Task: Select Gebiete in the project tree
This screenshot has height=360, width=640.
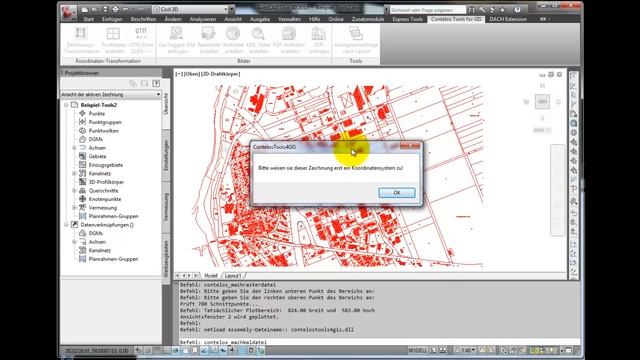Action: coord(97,156)
